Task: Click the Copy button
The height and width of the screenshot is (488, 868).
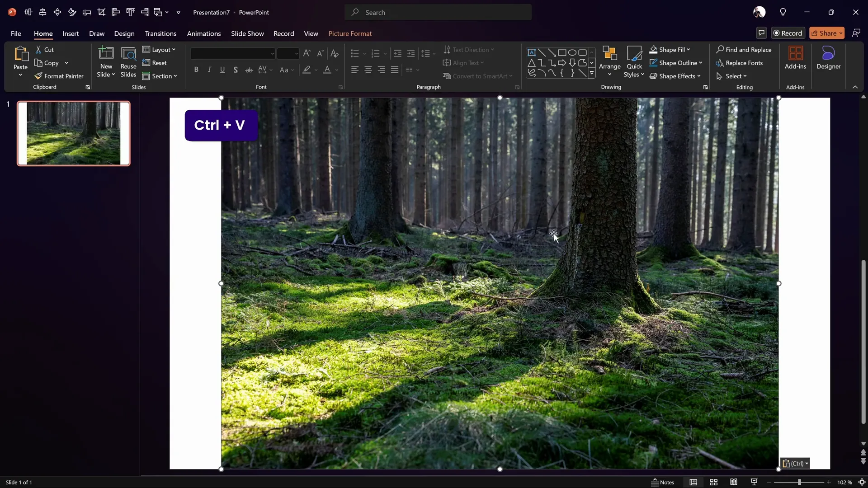Action: pyautogui.click(x=47, y=63)
